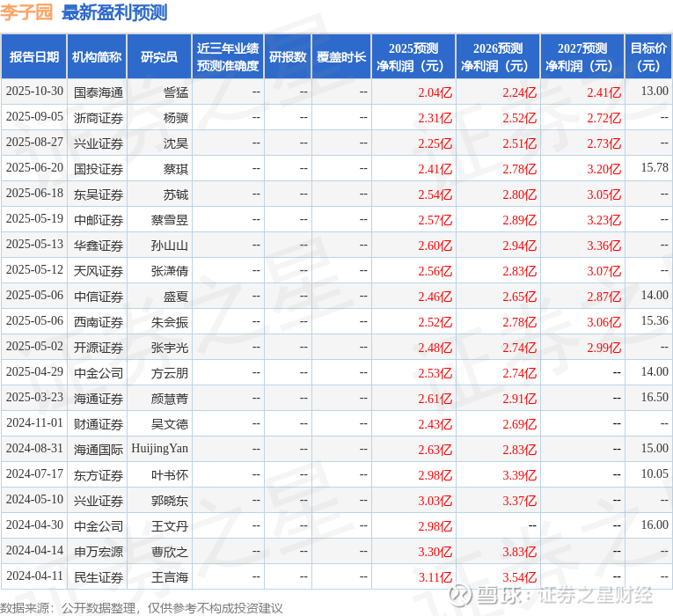
Task: Click the 最新盈利预测 heading text
Action: pos(114,12)
